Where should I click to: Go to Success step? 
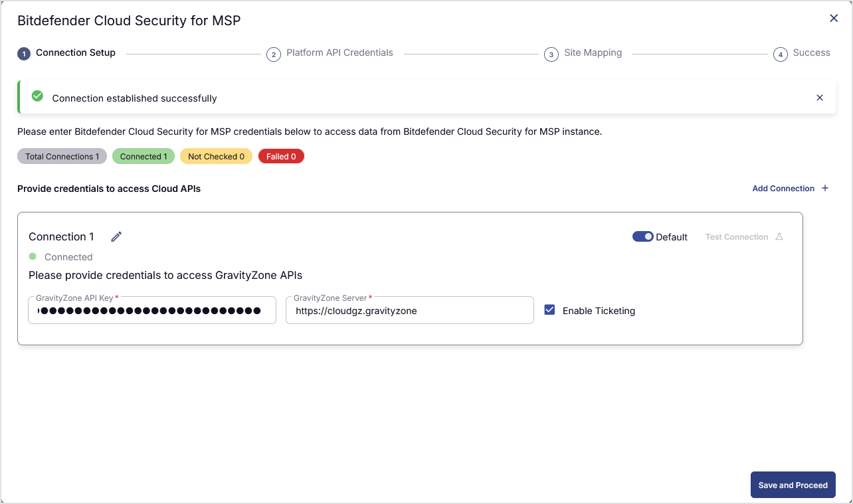tap(802, 53)
